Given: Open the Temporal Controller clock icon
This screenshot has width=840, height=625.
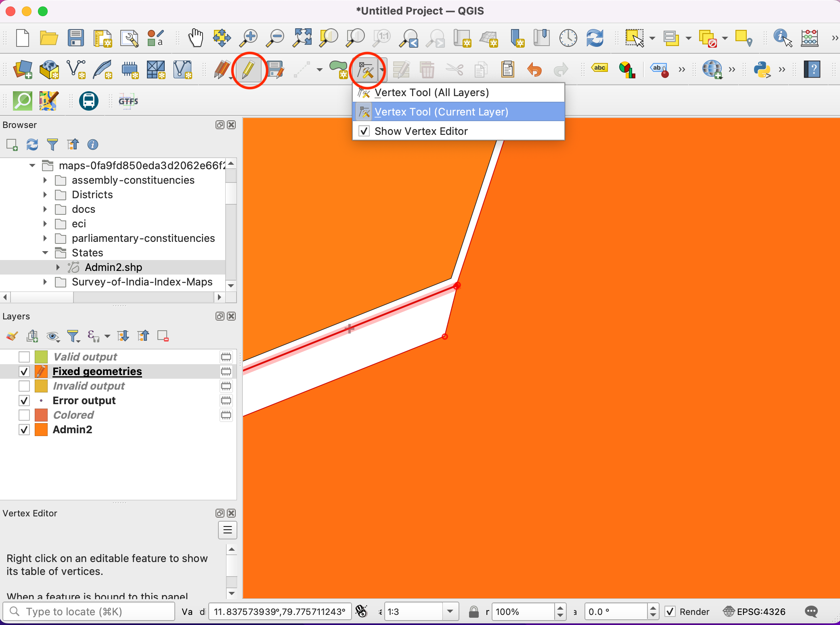Looking at the screenshot, I should (x=568, y=38).
